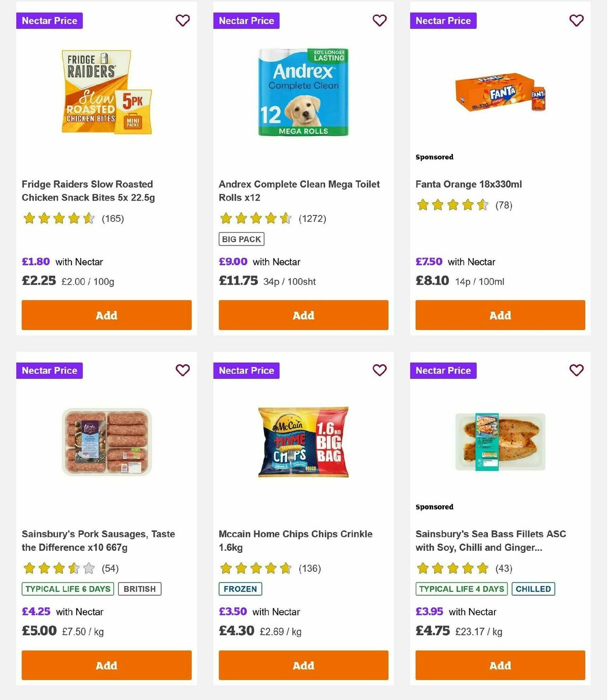The width and height of the screenshot is (608, 700).
Task: Click the star rating for McCain Home Chips
Action: (x=256, y=568)
